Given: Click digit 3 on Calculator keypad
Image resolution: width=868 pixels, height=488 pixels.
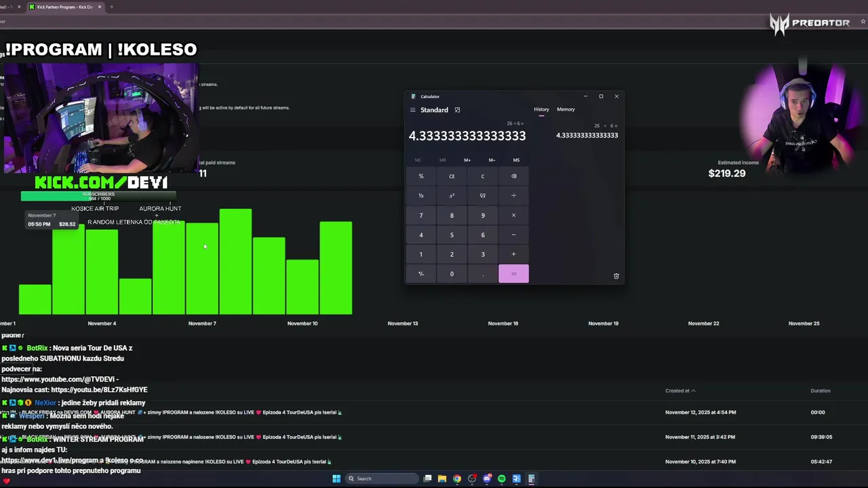Looking at the screenshot, I should pos(483,254).
